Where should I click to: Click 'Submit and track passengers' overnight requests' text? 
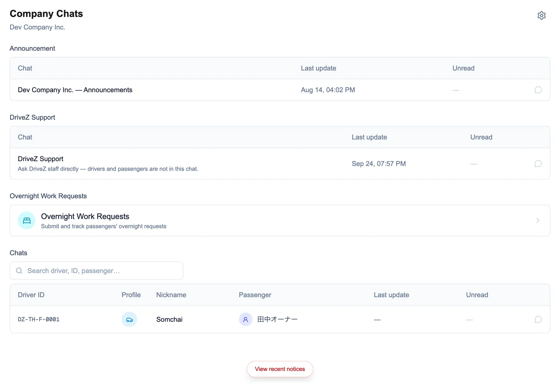tap(104, 226)
